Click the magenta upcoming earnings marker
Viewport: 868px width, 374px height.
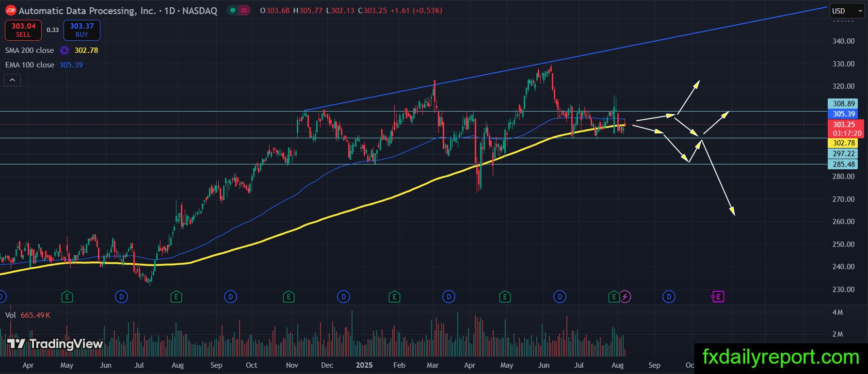coord(718,296)
